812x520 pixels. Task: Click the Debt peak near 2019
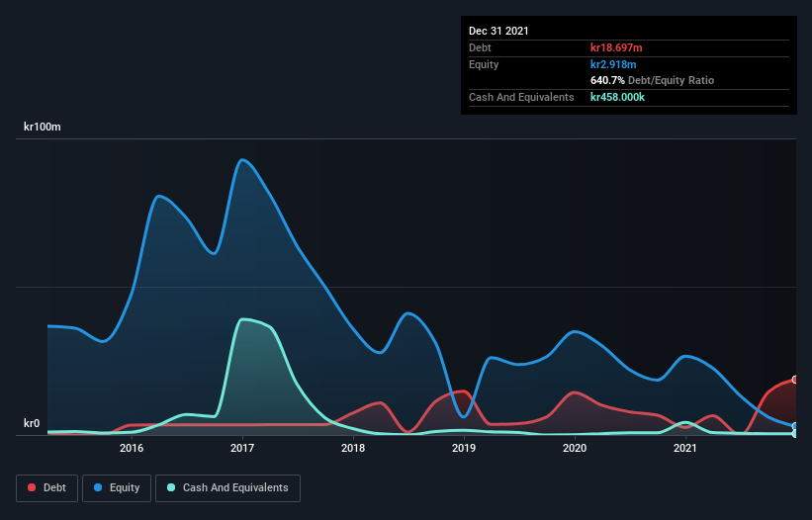tap(464, 391)
